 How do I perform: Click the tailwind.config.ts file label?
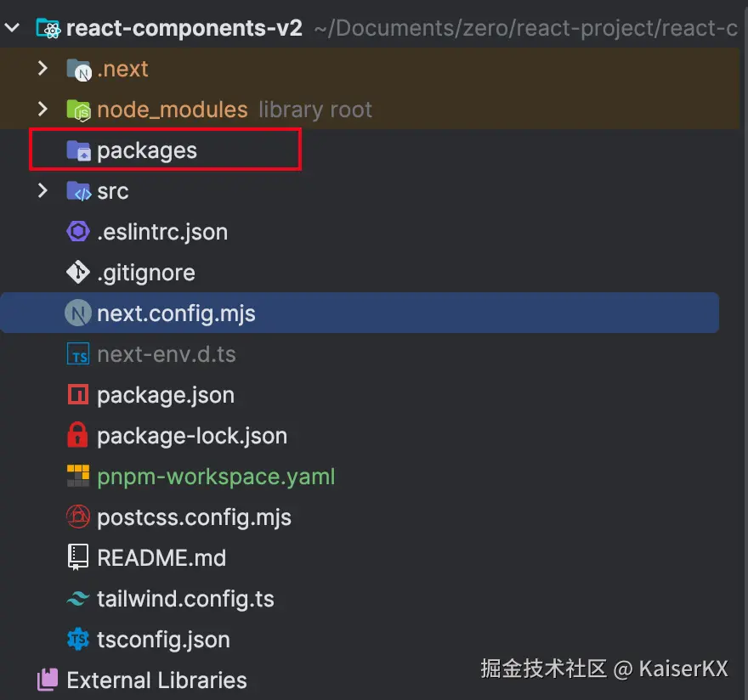coord(185,599)
